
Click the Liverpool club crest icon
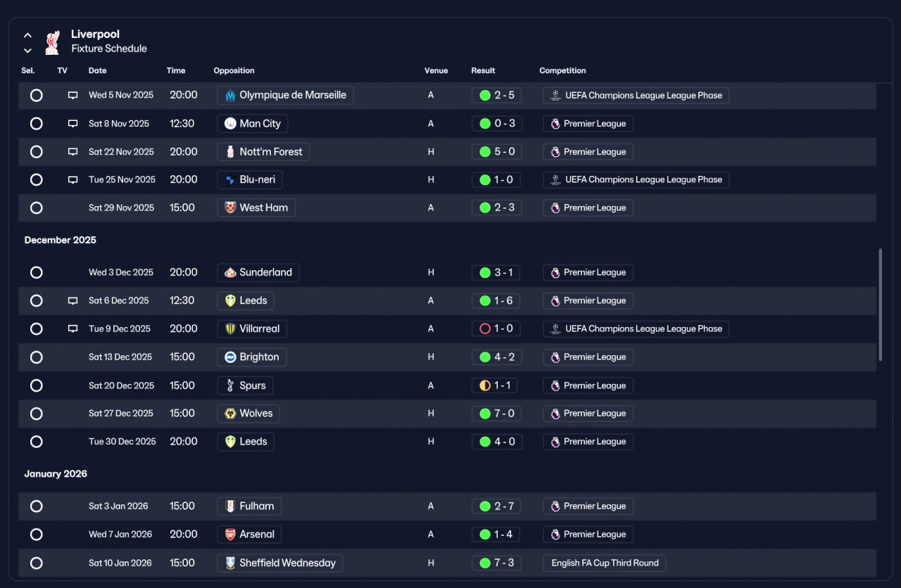click(52, 41)
